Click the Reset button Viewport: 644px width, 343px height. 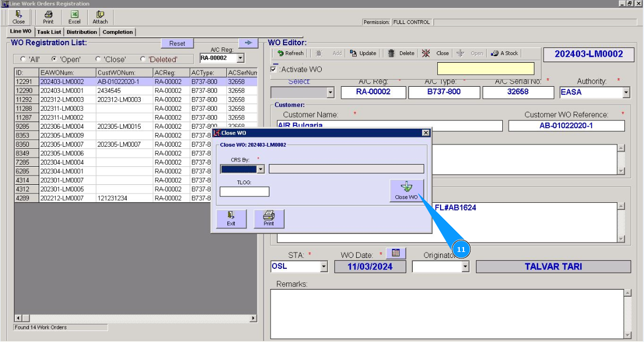coord(177,43)
